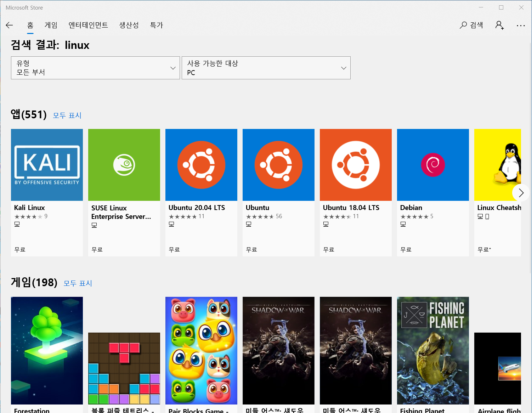This screenshot has height=413, width=532.
Task: Open the Airplane flight game cover
Action: click(x=498, y=368)
